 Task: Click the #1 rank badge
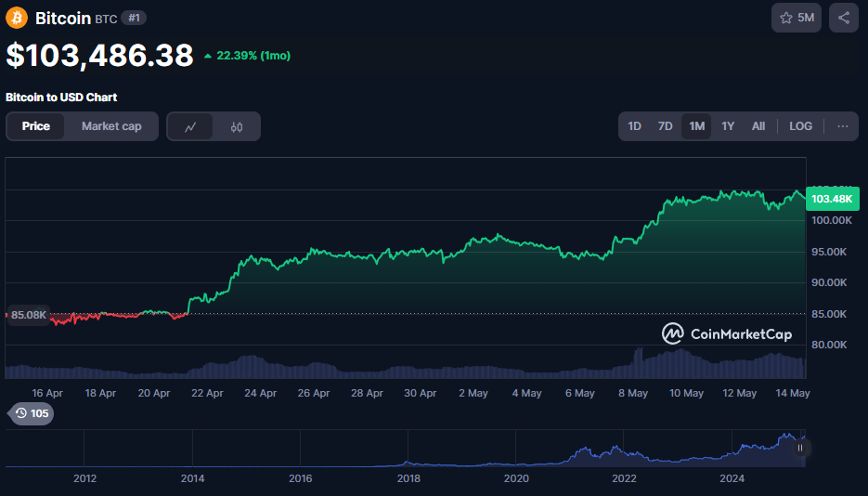point(134,19)
